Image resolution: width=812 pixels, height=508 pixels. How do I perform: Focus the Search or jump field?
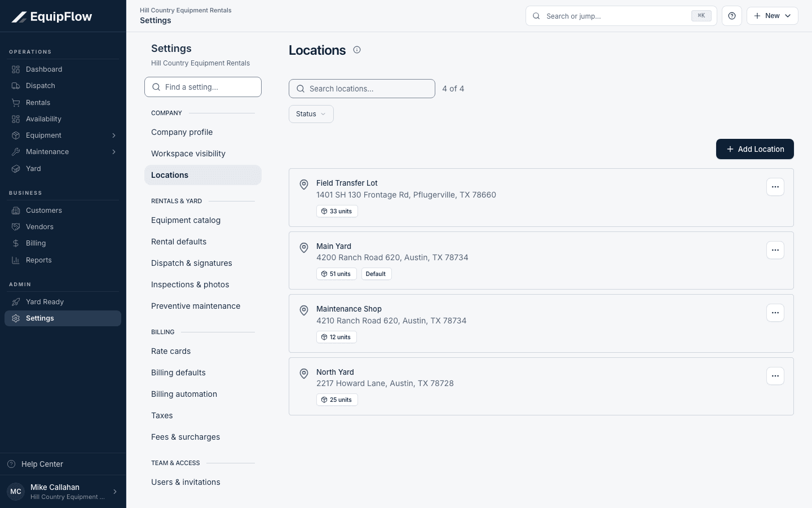click(621, 16)
